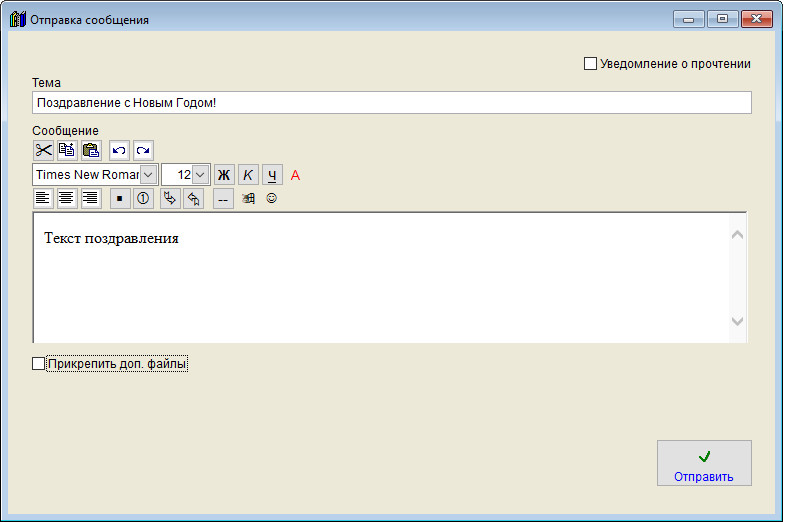Viewport: 786px width, 522px height.
Task: Paste from clipboard icon
Action: [91, 150]
